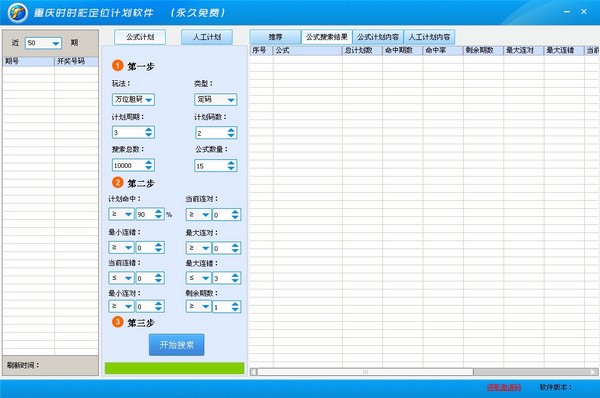Open the 人工计划内容 tab
This screenshot has width=600, height=398.
coord(429,37)
